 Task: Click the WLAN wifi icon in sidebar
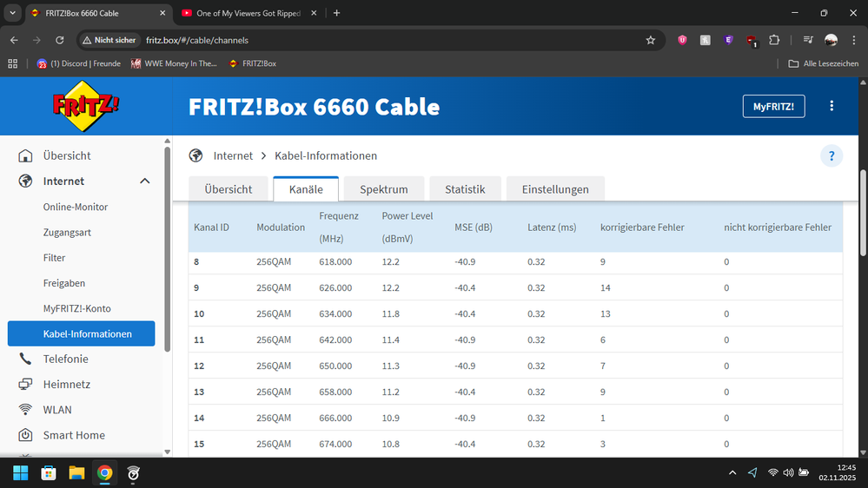[25, 410]
